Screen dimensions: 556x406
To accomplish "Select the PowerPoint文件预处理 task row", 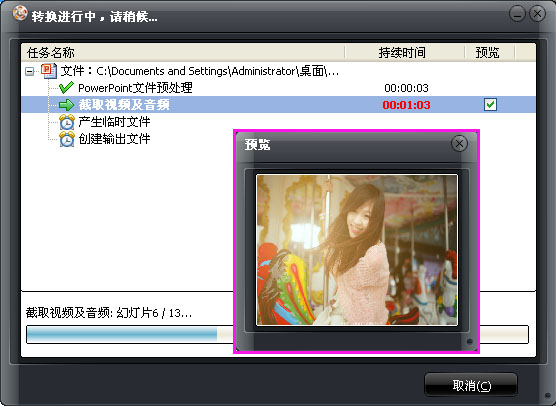I will pyautogui.click(x=278, y=88).
